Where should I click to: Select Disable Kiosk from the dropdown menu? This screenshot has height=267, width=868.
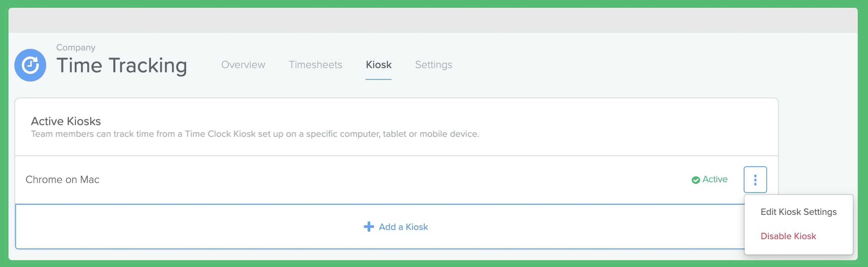788,236
